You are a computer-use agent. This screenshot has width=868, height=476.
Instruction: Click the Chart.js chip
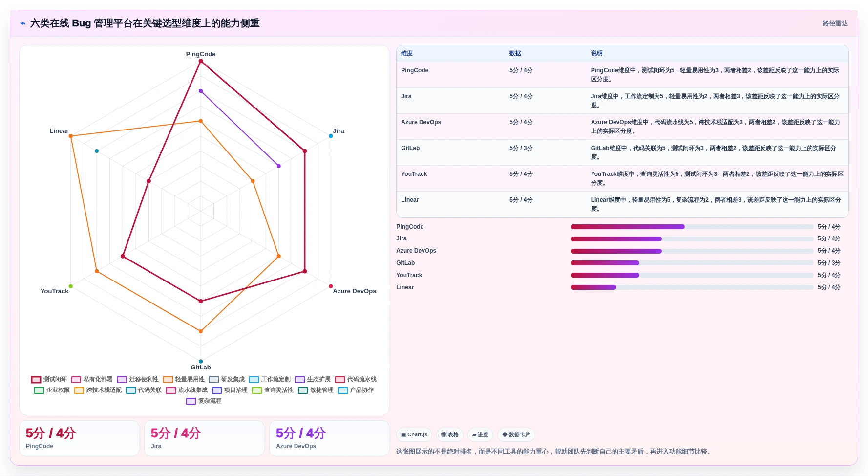click(x=414, y=434)
